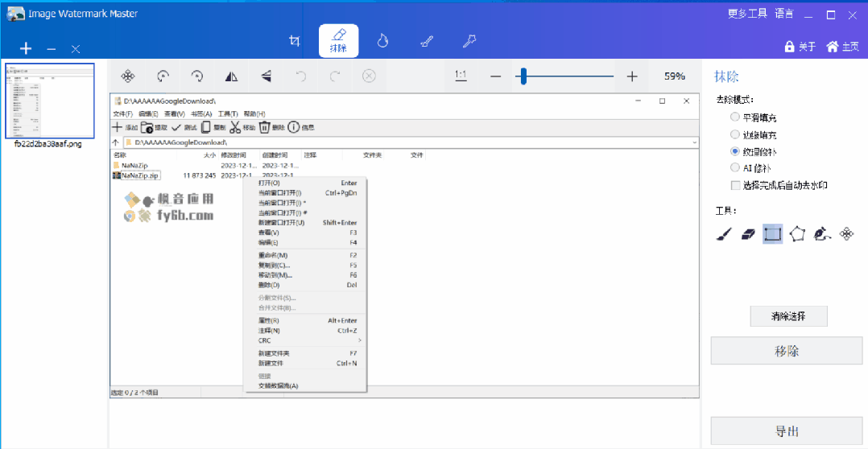Viewport: 868px width, 449px height.
Task: Pick the pen path selection tool
Action: pos(822,234)
